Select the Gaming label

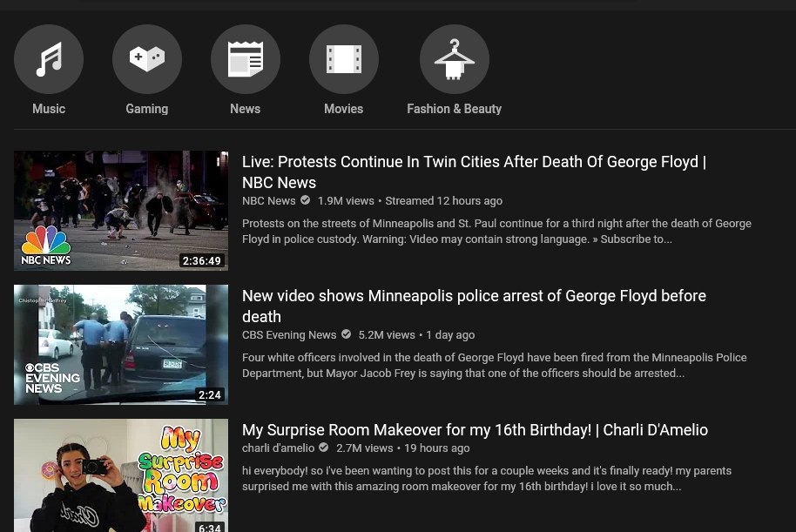pyautogui.click(x=147, y=109)
